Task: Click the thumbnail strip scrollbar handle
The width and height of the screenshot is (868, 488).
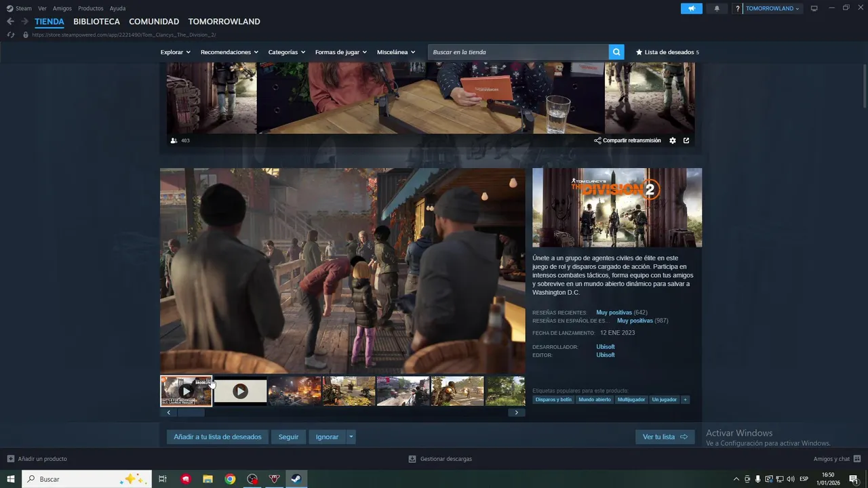Action: (191, 412)
